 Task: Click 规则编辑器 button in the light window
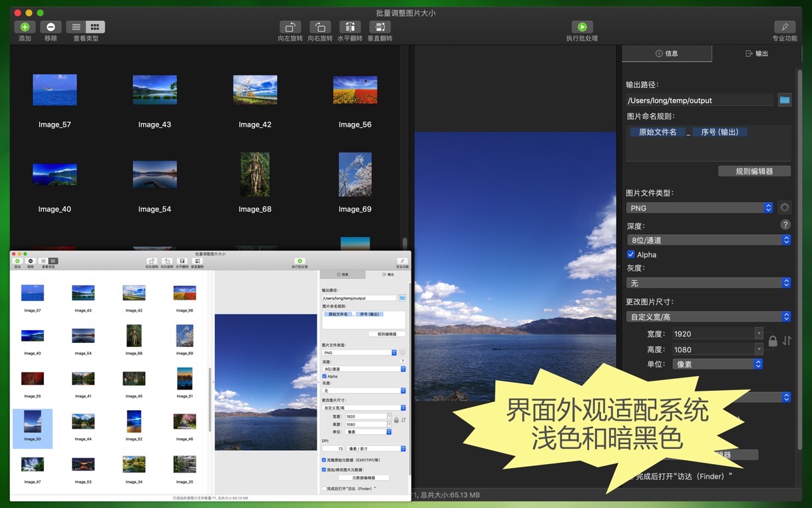(x=387, y=334)
